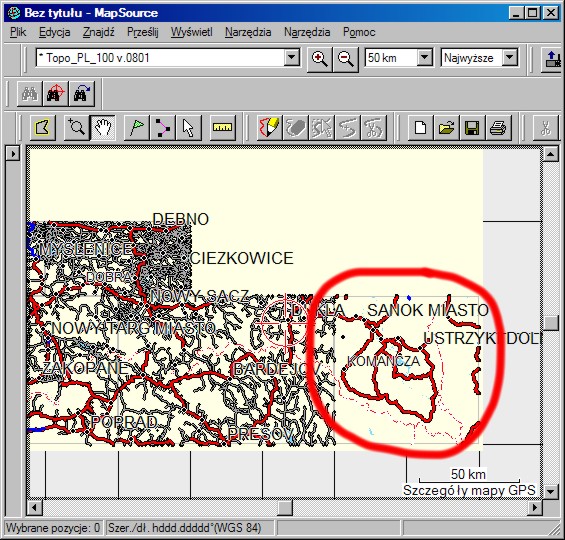The image size is (565, 540).
Task: Select the Hand pan tool
Action: pyautogui.click(x=103, y=127)
